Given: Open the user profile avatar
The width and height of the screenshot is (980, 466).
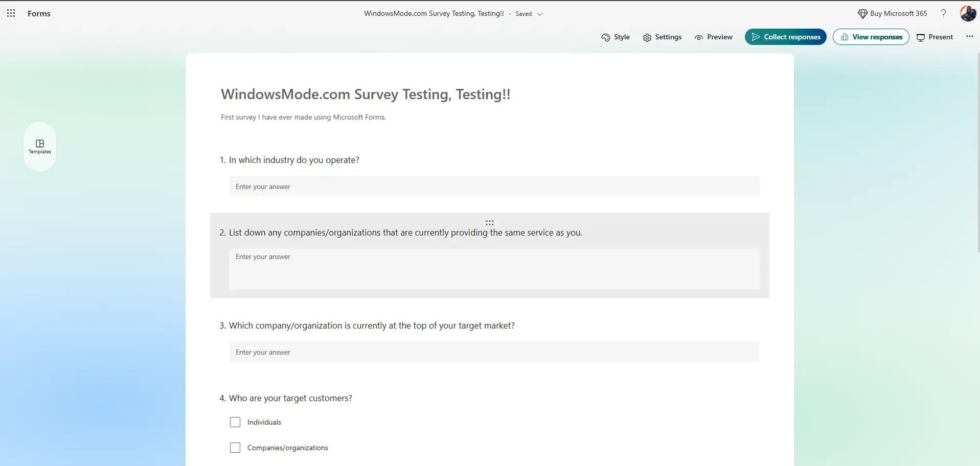Looking at the screenshot, I should [x=968, y=13].
